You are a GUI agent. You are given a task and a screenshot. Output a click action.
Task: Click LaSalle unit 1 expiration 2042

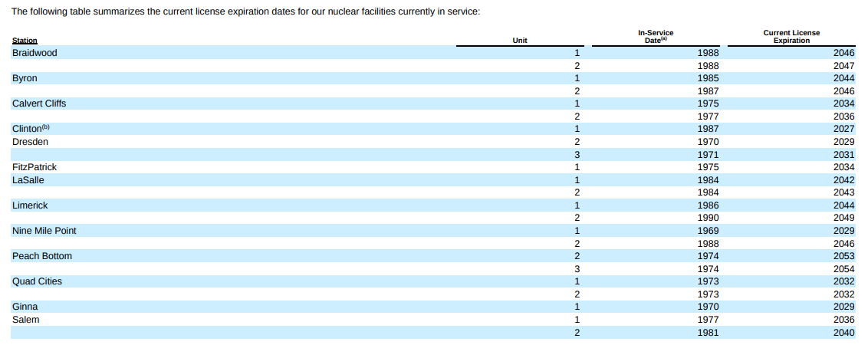click(x=843, y=180)
